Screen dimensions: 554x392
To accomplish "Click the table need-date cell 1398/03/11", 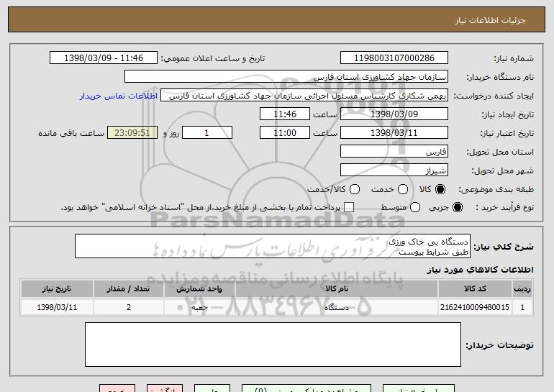I will pos(57,307).
